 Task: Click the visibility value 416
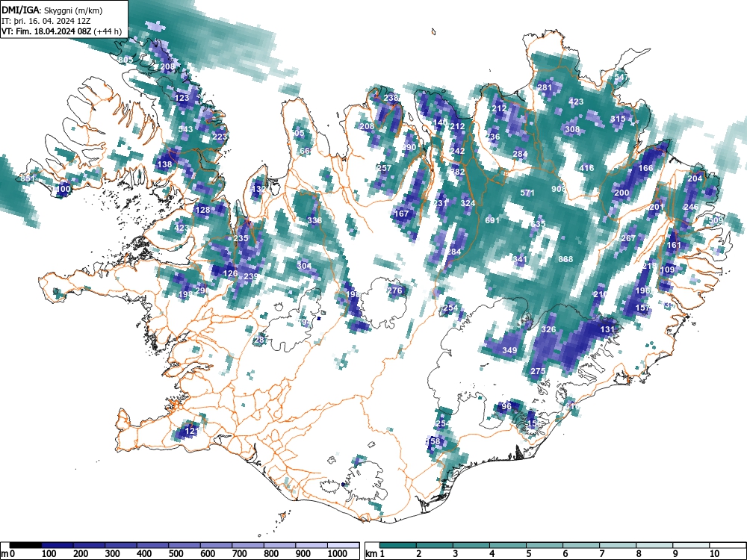(587, 167)
